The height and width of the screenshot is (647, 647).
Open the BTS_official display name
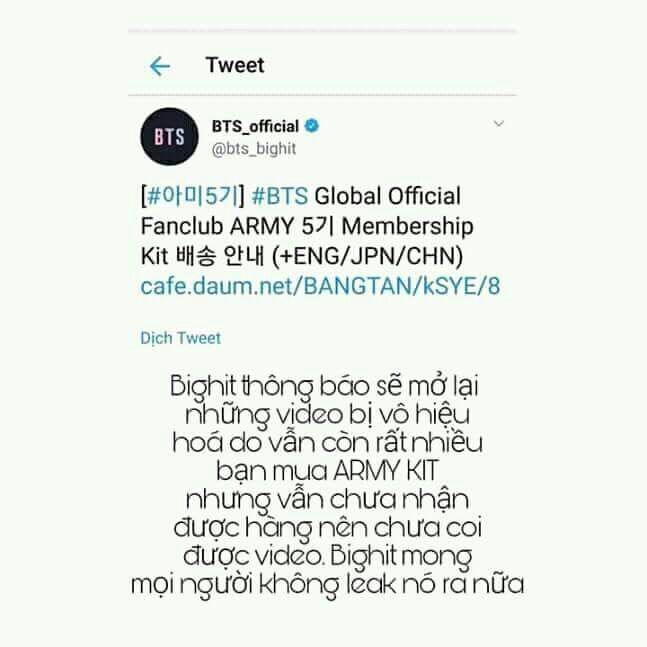tap(255, 127)
